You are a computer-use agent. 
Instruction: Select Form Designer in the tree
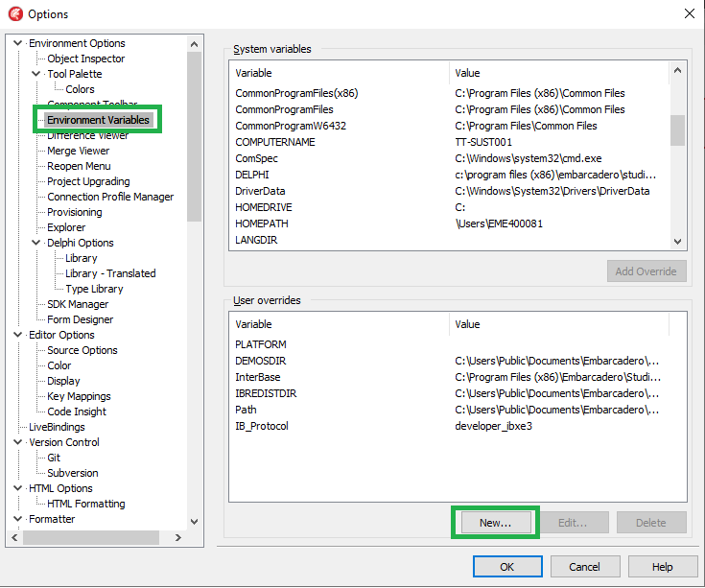pos(80,319)
